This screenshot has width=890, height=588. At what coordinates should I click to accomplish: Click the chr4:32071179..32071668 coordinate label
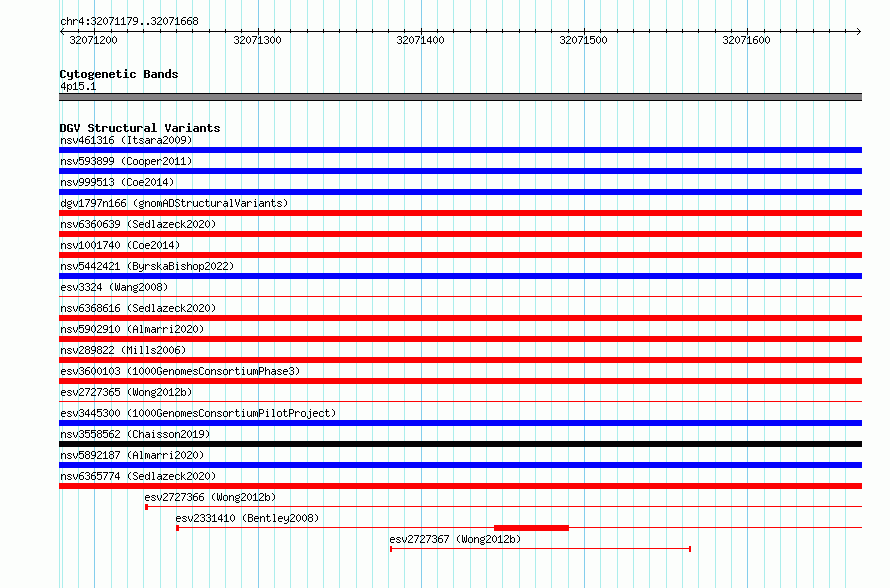(x=129, y=22)
